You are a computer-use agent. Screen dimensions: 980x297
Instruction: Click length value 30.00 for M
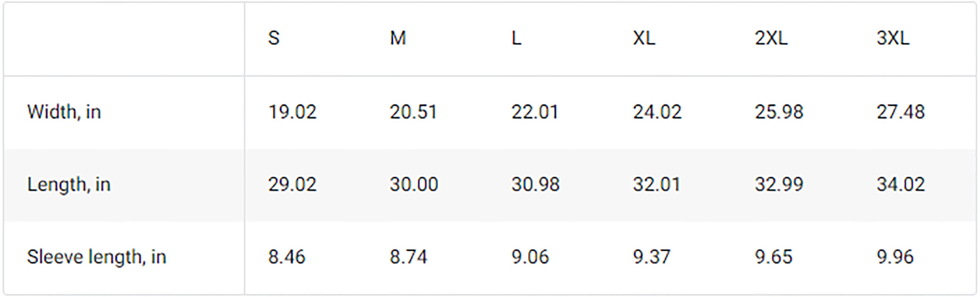(x=414, y=184)
